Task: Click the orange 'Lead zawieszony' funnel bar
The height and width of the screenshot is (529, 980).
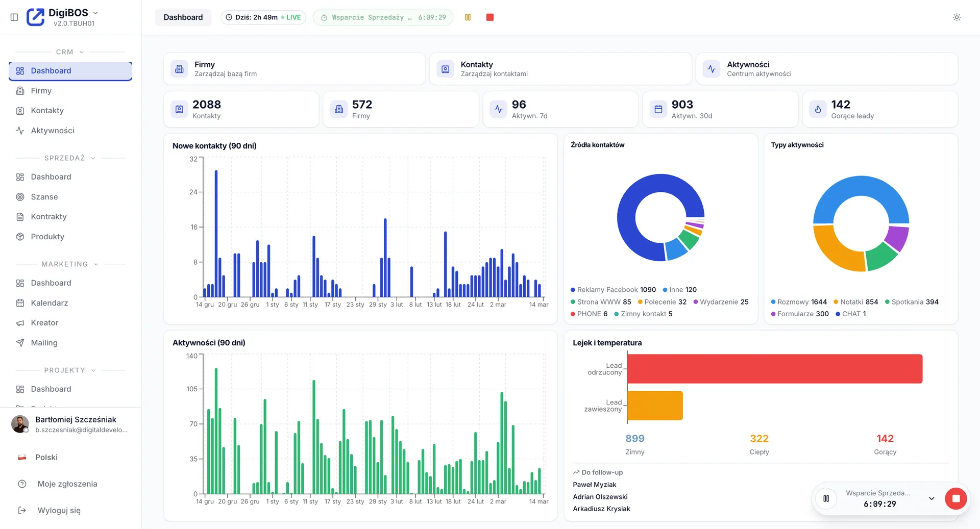Action: (655, 406)
